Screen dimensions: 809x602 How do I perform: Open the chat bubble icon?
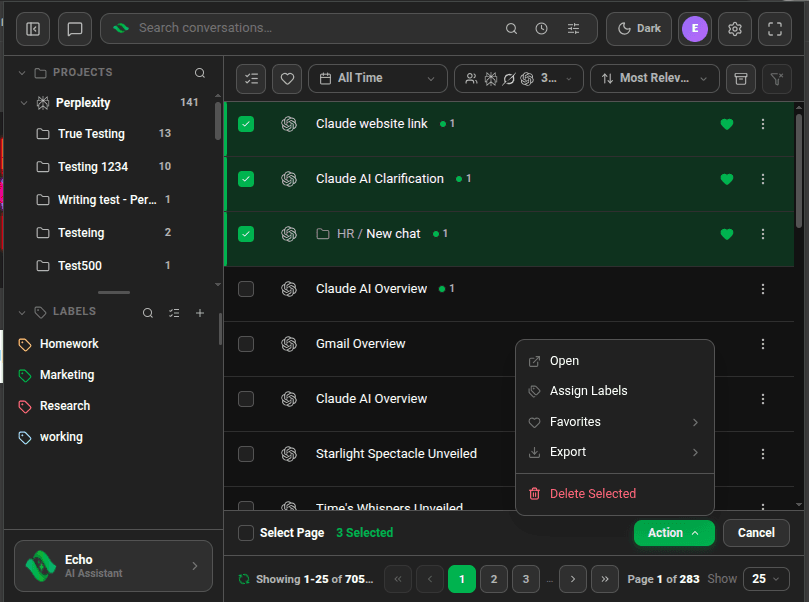[75, 29]
